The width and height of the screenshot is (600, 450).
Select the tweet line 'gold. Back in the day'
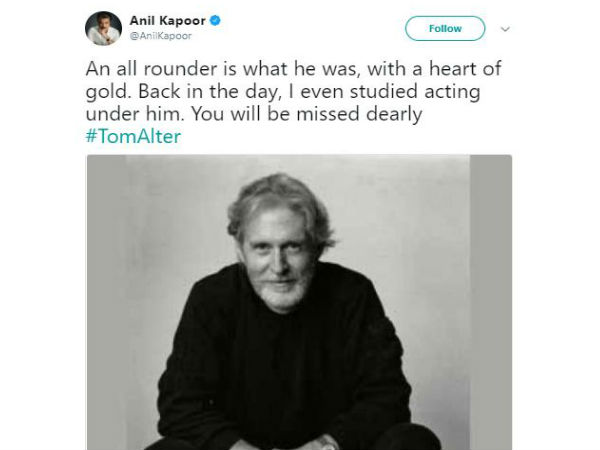[283, 92]
